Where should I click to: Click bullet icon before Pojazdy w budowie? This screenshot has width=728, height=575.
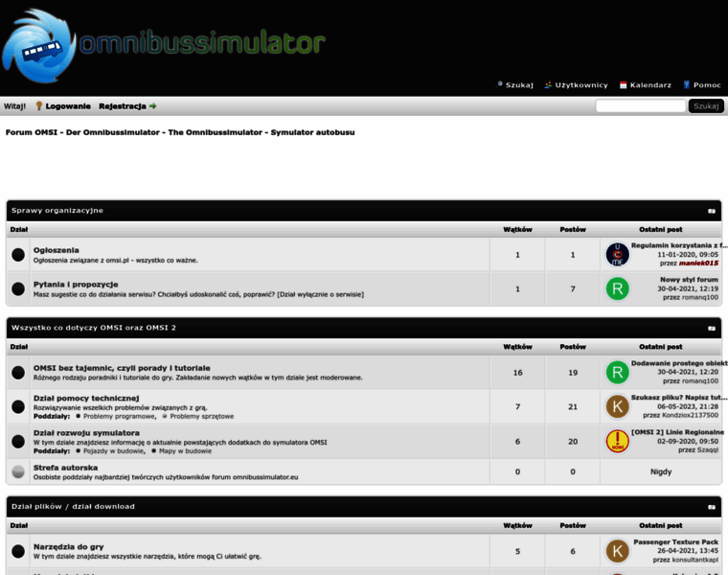click(78, 451)
